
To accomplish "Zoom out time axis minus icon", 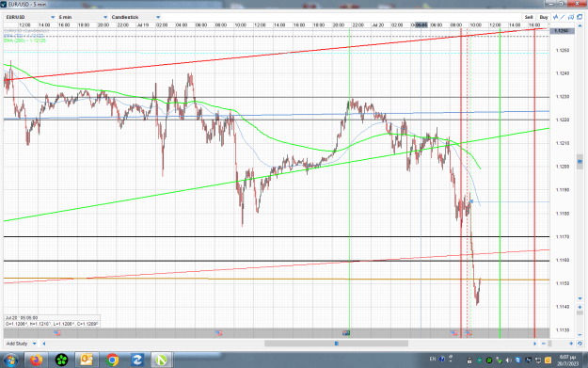I will pyautogui.click(x=544, y=344).
